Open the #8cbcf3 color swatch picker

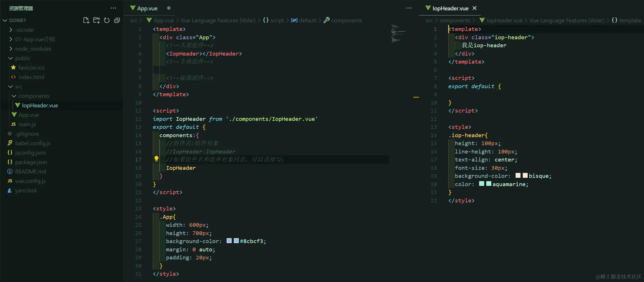click(236, 241)
